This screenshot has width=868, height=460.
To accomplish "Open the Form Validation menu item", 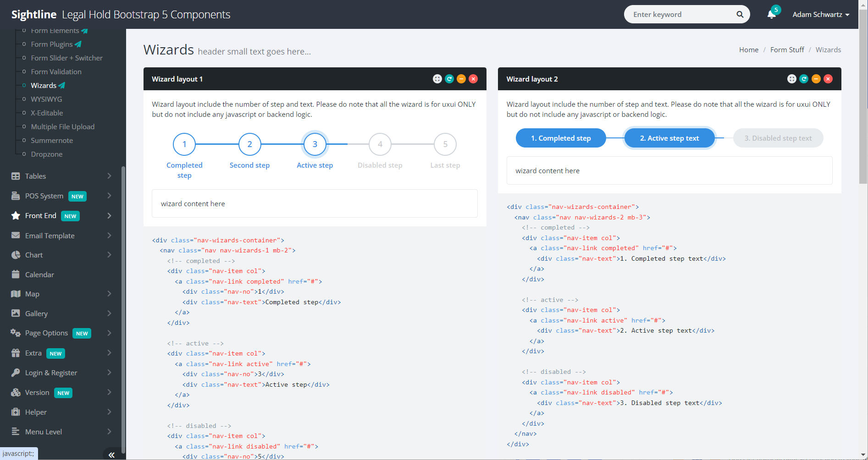I will click(56, 71).
